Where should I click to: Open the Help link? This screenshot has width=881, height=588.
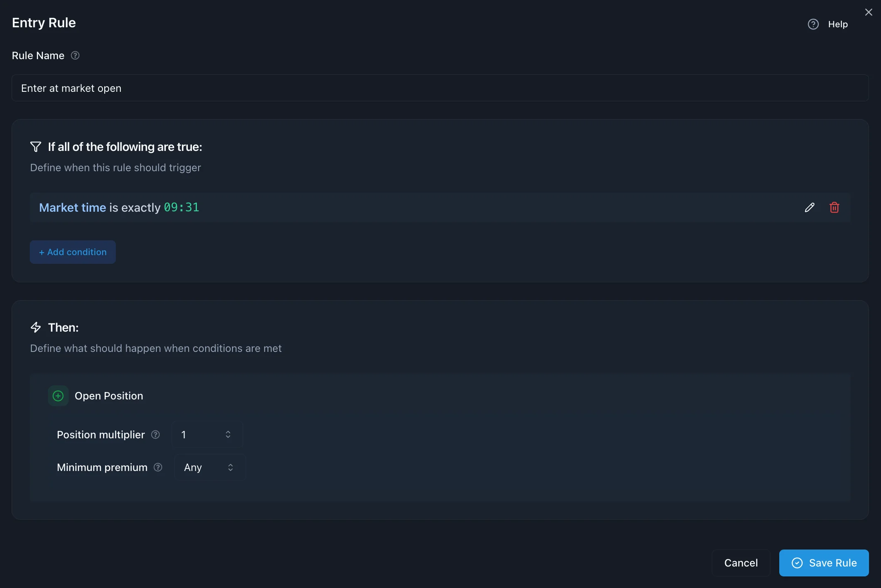point(838,24)
